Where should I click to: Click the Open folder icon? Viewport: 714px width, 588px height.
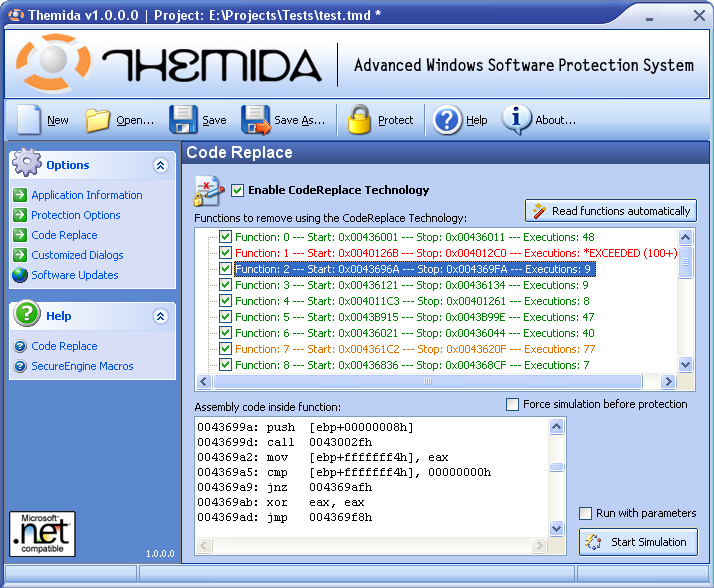(x=97, y=120)
